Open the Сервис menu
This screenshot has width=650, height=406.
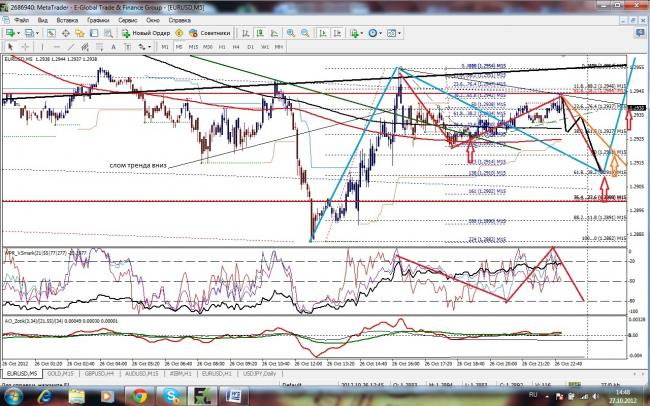click(127, 19)
